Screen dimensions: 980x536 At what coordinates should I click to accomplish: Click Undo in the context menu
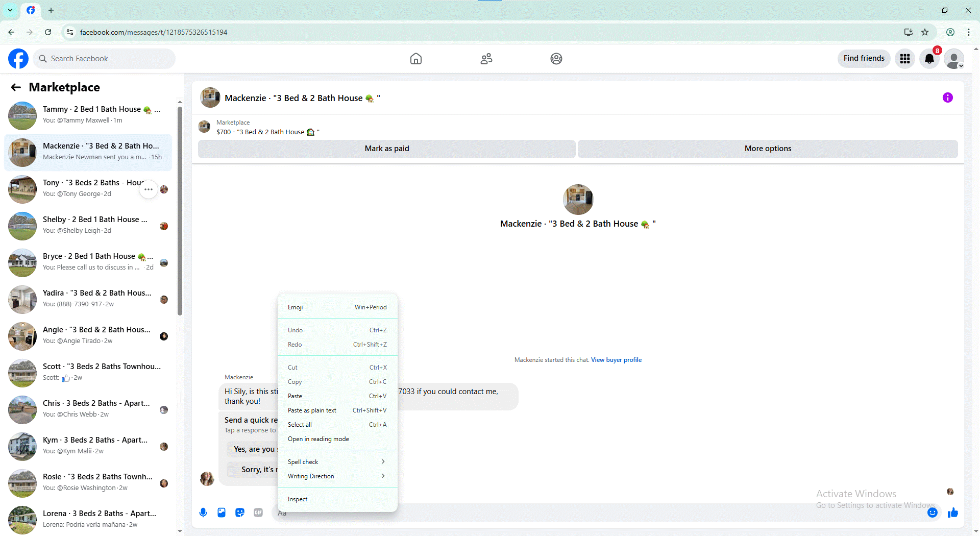pos(337,330)
